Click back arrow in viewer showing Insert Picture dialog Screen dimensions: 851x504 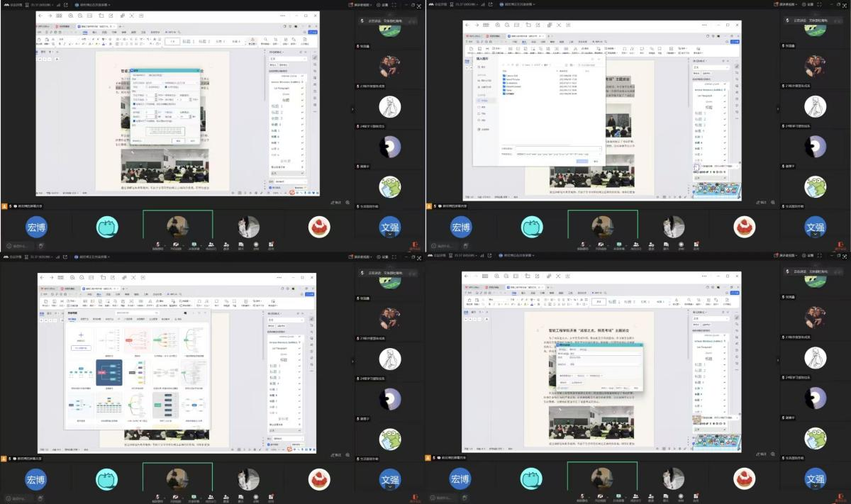(x=469, y=26)
